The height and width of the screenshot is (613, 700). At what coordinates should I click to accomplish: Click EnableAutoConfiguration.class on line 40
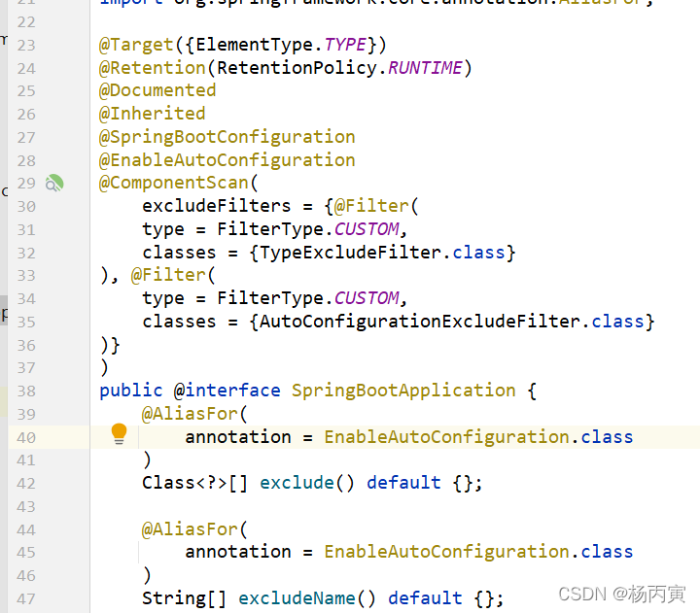[x=478, y=437]
